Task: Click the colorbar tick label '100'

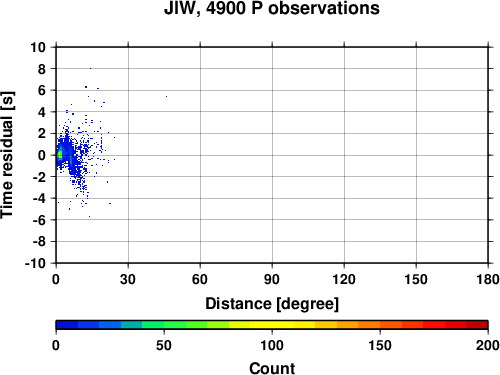Action: tap(272, 345)
